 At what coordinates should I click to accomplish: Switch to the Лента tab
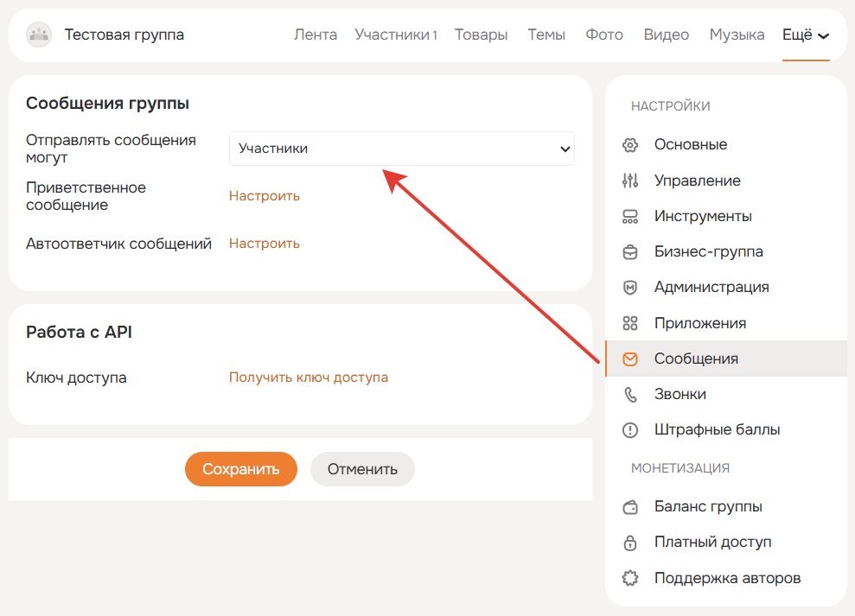(316, 35)
